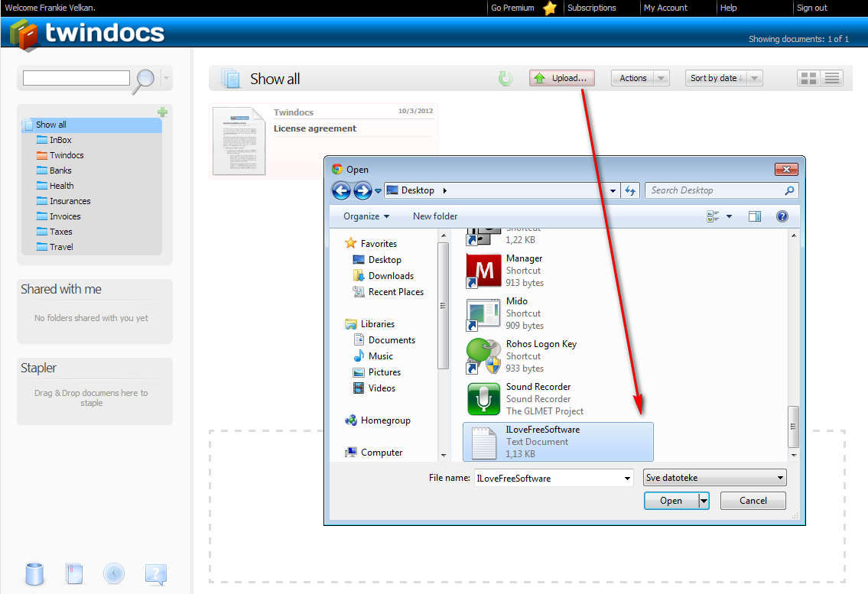
Task: Refresh the Desktop location in dialog
Action: click(630, 190)
